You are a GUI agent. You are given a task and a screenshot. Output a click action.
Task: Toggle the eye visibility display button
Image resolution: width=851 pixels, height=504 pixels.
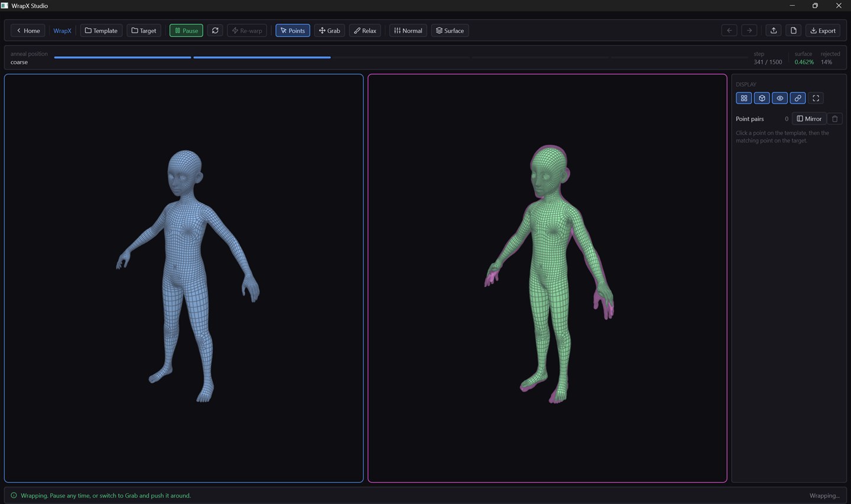[x=780, y=98]
